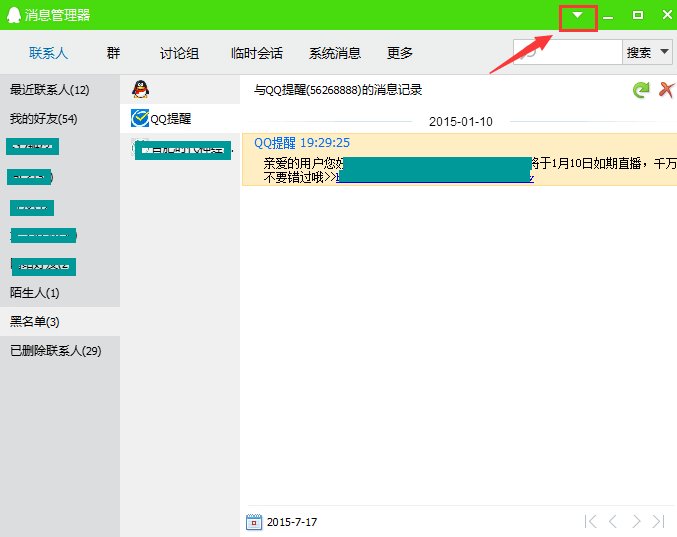Open the hyperlink in the QQ提醒 message
677x537 pixels.
click(435, 178)
